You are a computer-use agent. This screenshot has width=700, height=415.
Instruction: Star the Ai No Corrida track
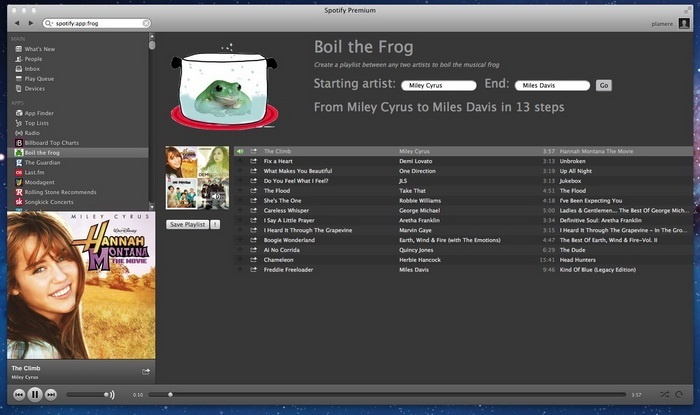[x=240, y=250]
